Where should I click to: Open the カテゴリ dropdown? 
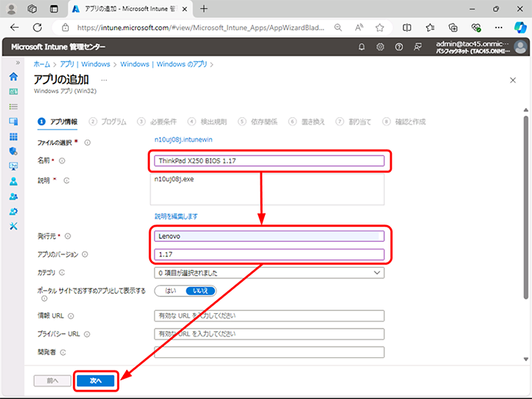tap(269, 273)
